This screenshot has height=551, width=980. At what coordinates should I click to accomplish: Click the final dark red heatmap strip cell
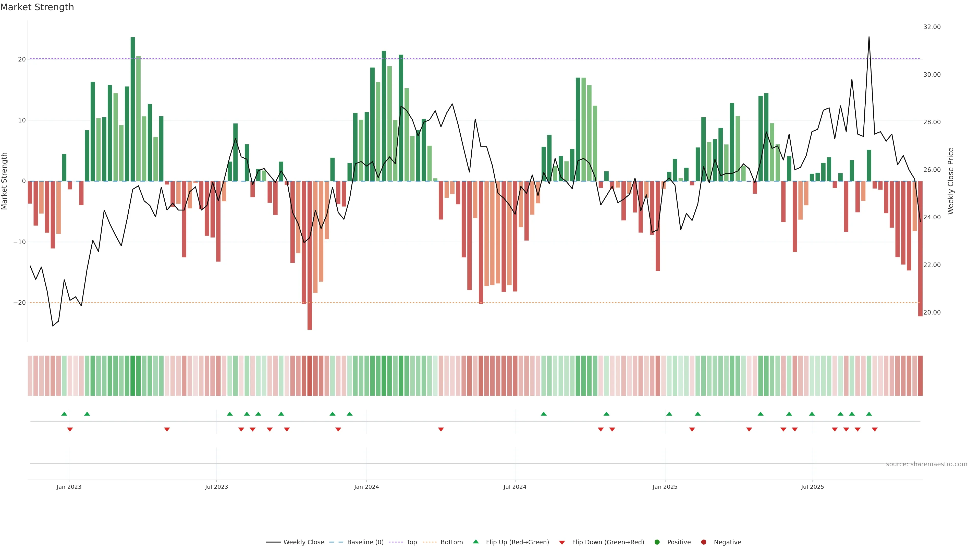point(920,375)
